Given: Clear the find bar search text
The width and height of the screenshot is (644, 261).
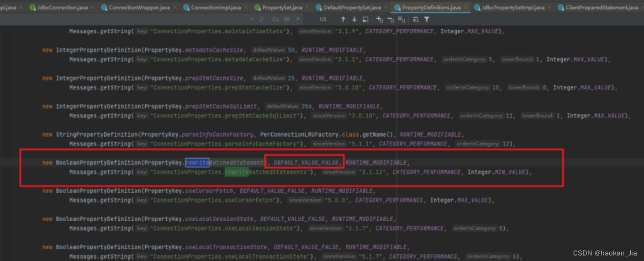Looking at the screenshot, I should (253, 19).
